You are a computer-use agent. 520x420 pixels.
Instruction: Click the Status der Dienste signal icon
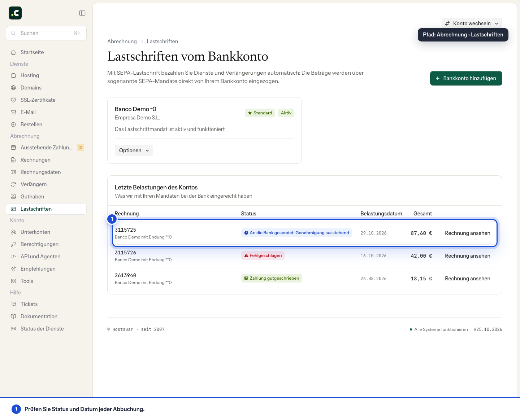13,329
